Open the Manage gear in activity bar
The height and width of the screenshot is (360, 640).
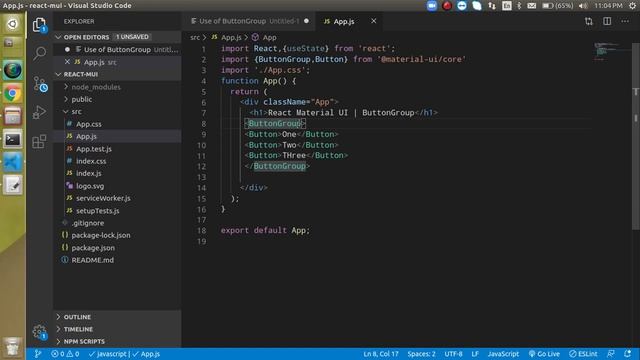tap(40, 332)
